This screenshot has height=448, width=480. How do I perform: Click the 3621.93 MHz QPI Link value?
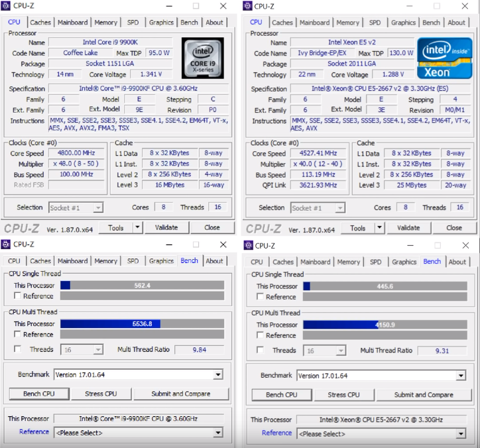point(318,185)
